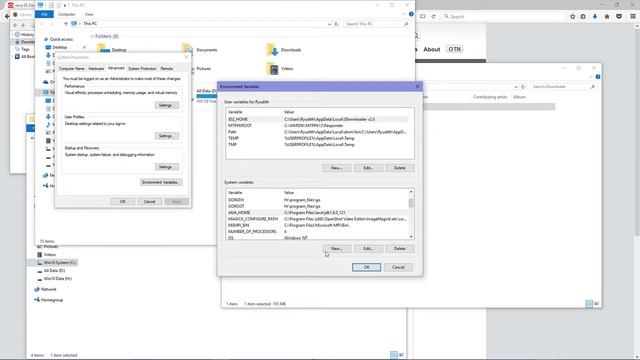This screenshot has width=640, height=360.
Task: Refresh the This PC explorer address bar
Action: tap(336, 24)
